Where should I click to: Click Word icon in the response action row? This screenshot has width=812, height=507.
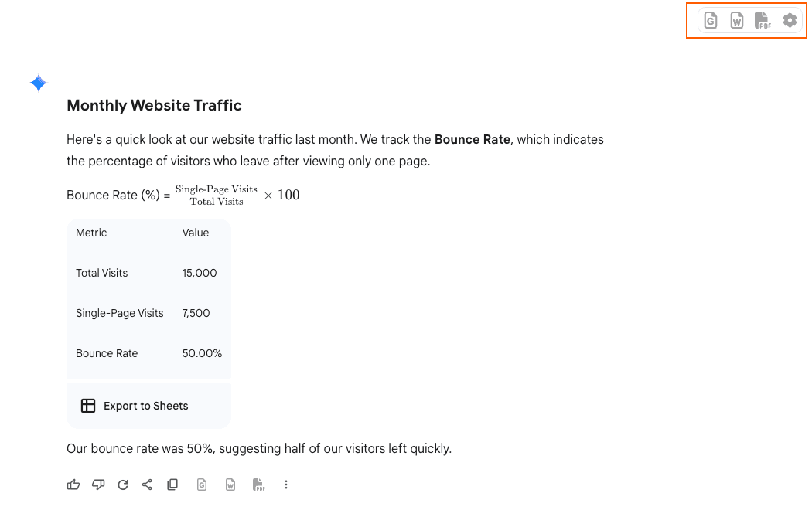click(x=230, y=485)
